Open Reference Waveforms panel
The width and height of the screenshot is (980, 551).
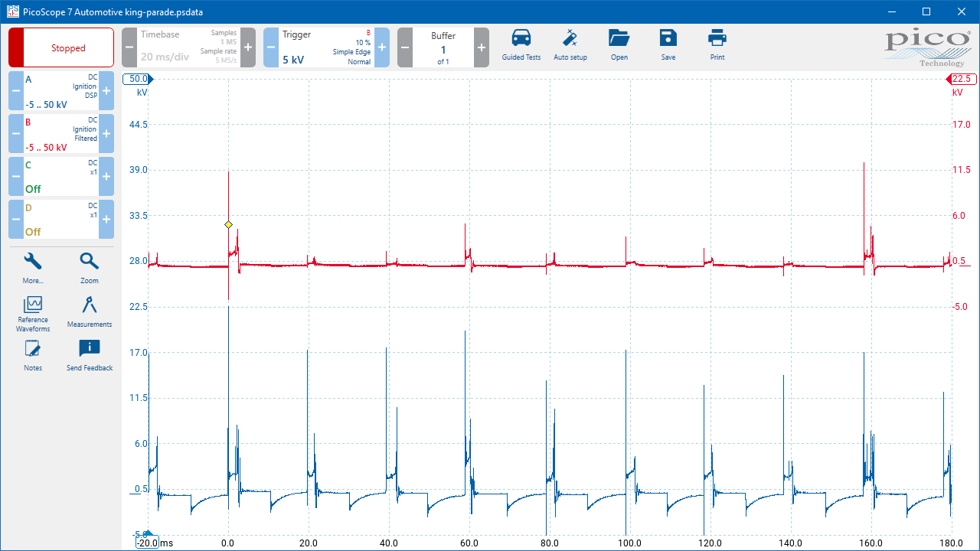click(x=33, y=314)
